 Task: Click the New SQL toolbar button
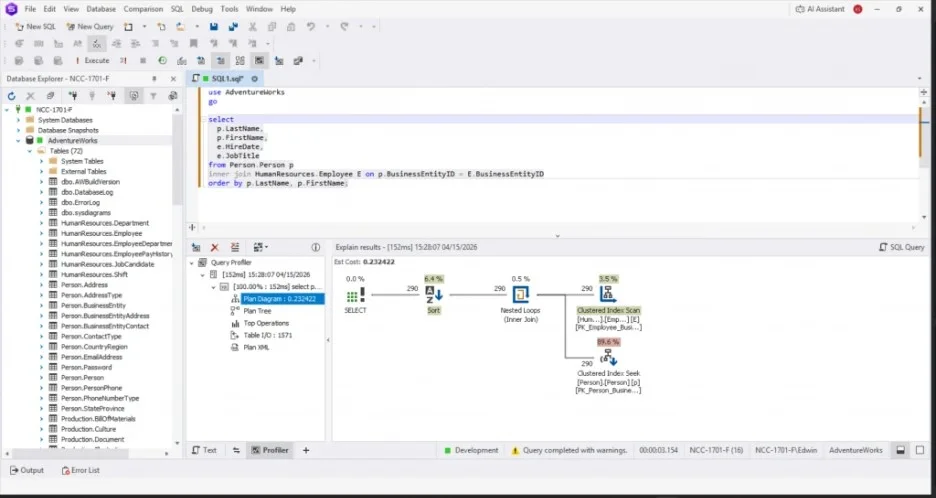pos(35,26)
